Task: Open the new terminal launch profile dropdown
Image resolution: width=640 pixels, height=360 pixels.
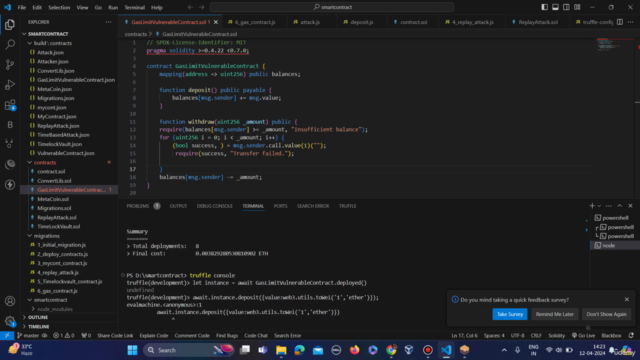Action: (x=599, y=206)
